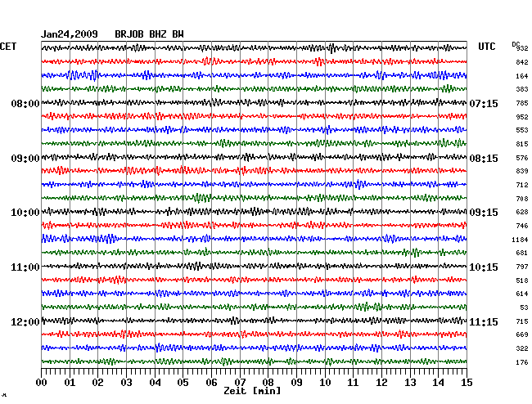Viewport: 532px width, 404px height.
Task: Click minute tick label '09'
Action: (296, 382)
